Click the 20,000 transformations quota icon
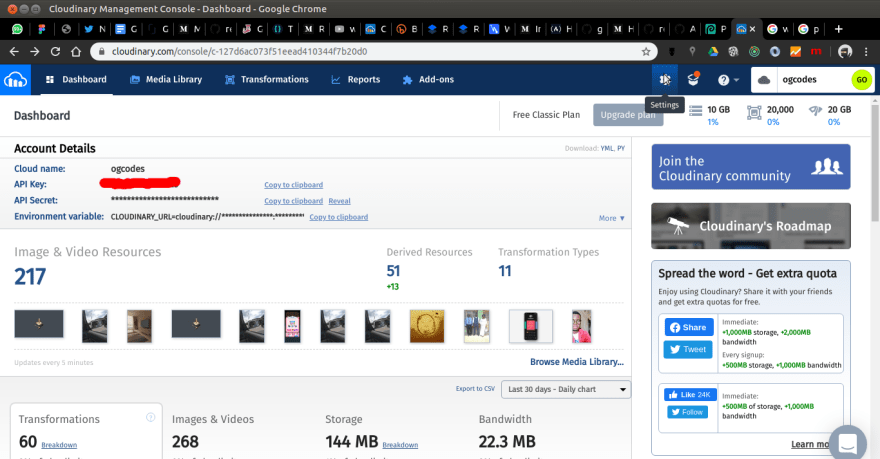Image resolution: width=880 pixels, height=459 pixels. tap(754, 112)
